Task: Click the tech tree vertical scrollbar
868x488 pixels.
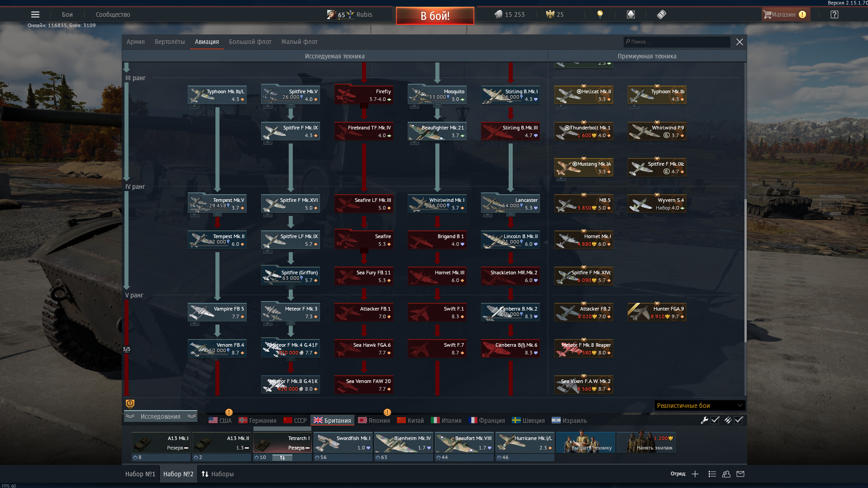Action: tap(745, 270)
